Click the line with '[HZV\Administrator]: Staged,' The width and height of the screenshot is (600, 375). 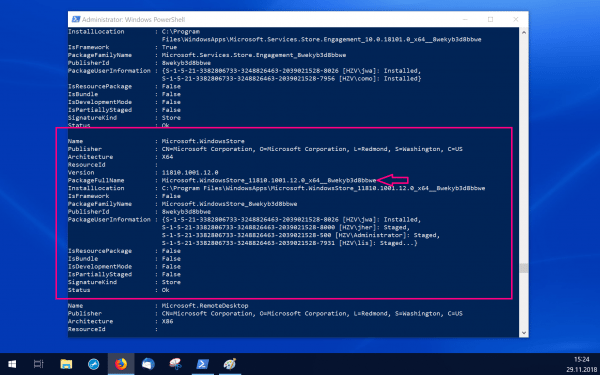tap(301, 235)
